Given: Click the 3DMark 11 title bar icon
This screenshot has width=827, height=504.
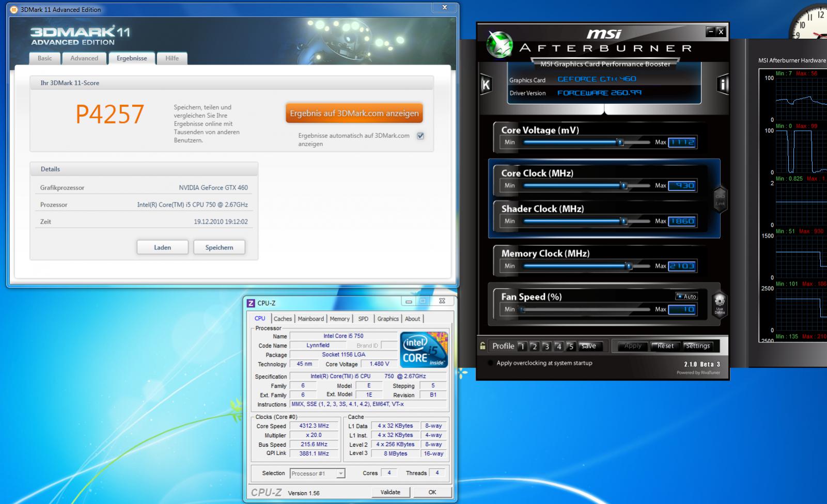Looking at the screenshot, I should coord(14,9).
